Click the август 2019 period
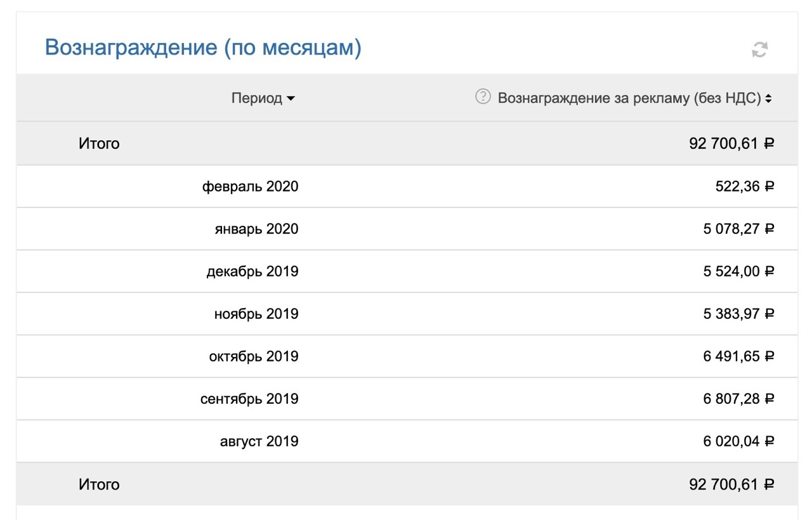The height and width of the screenshot is (520, 812). tap(259, 441)
